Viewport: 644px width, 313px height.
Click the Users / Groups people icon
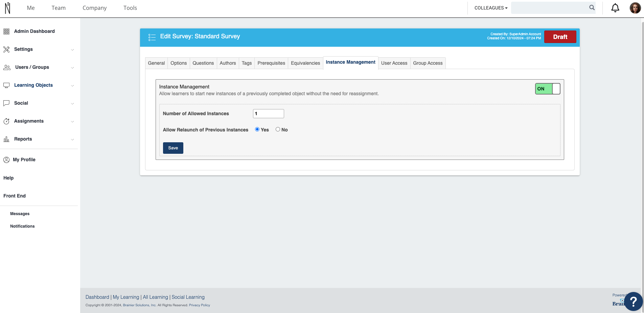coord(7,67)
